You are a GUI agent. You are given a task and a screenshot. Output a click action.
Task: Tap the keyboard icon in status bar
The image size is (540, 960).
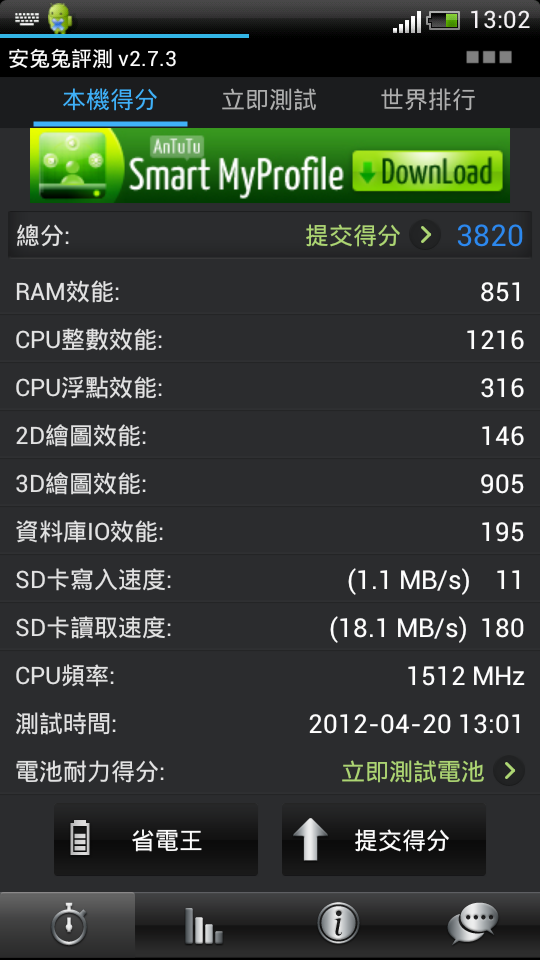pyautogui.click(x=26, y=20)
